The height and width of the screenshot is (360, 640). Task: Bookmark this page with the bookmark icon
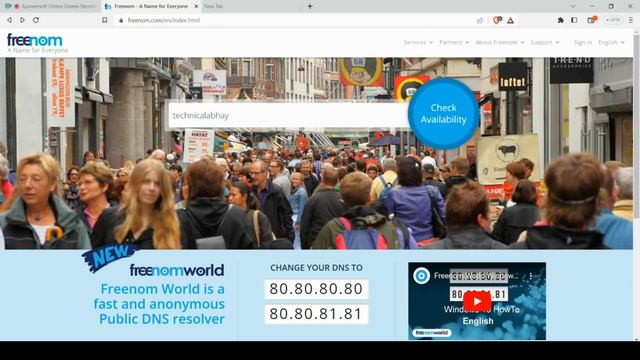tap(104, 20)
